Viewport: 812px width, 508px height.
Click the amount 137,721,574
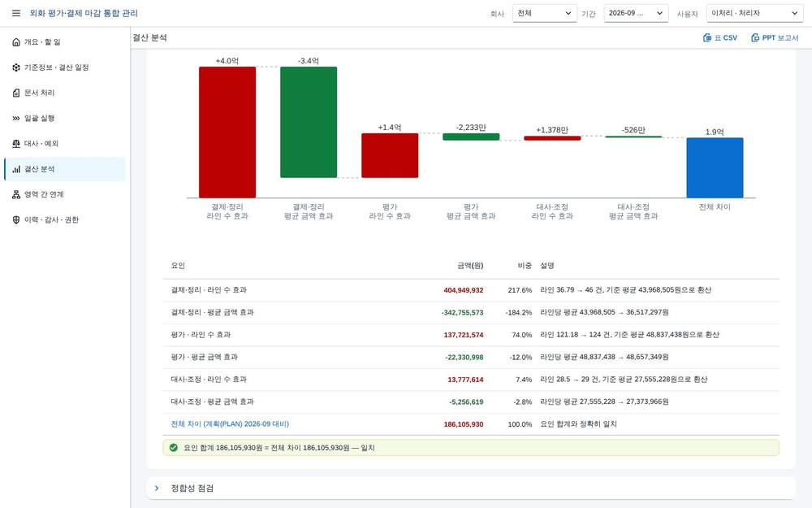pyautogui.click(x=464, y=335)
